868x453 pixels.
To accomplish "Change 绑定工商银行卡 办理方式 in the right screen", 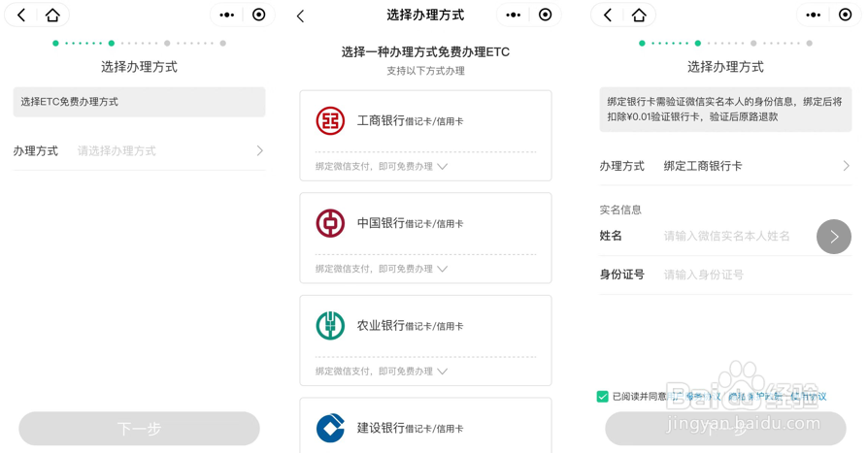I will click(725, 166).
